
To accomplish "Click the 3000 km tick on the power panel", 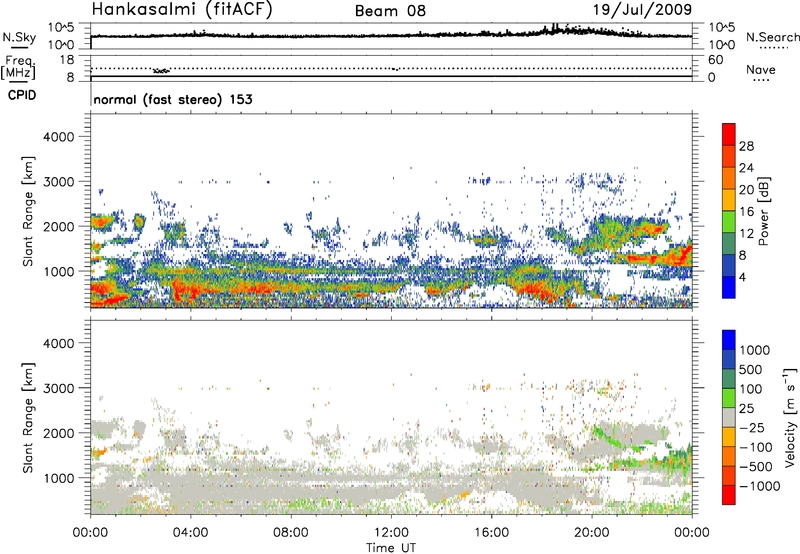I will (59, 182).
